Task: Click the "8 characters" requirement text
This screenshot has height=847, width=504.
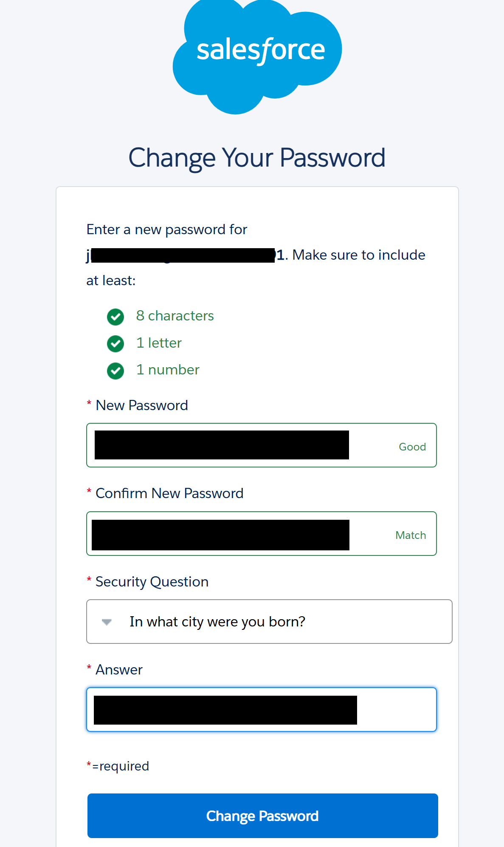Action: 175,316
